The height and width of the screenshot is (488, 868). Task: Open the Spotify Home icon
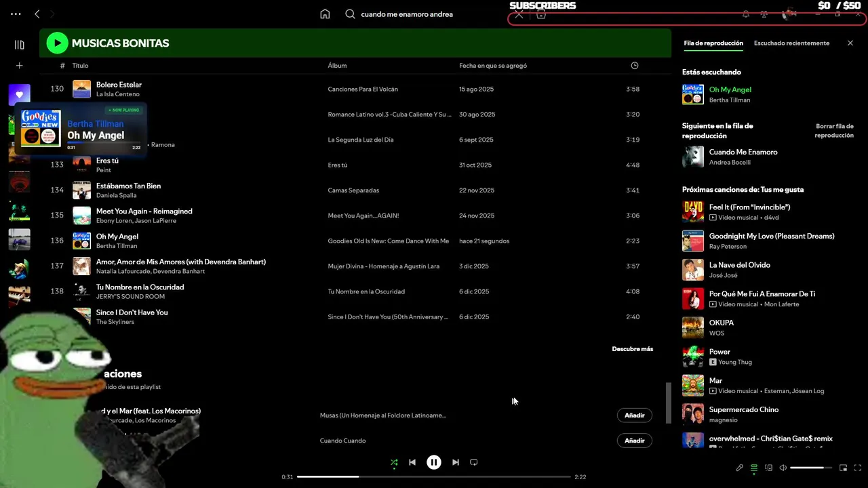coord(325,14)
